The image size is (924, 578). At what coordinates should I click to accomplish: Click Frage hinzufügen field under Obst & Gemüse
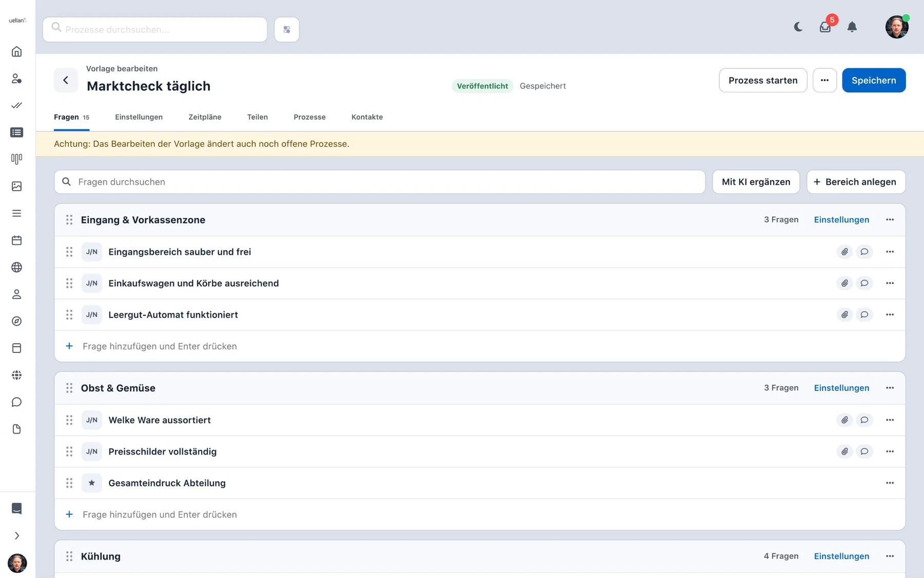pyautogui.click(x=479, y=514)
